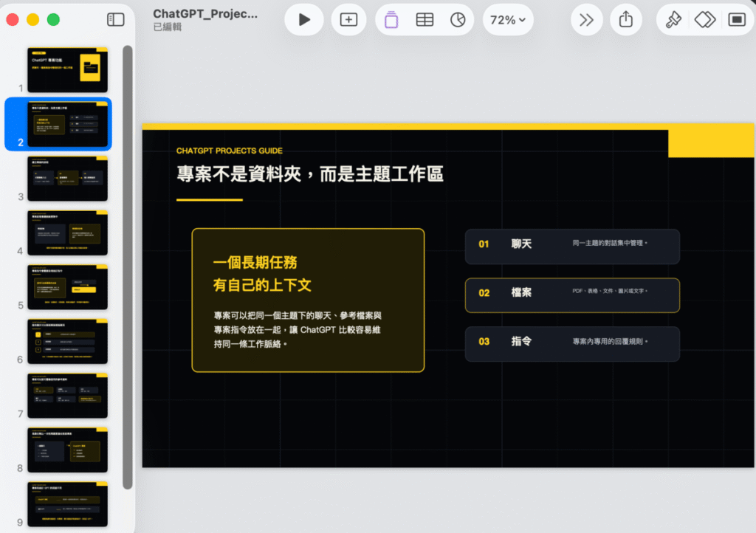Select the 01 number label
Viewport: 756px width, 533px height.
(x=484, y=244)
